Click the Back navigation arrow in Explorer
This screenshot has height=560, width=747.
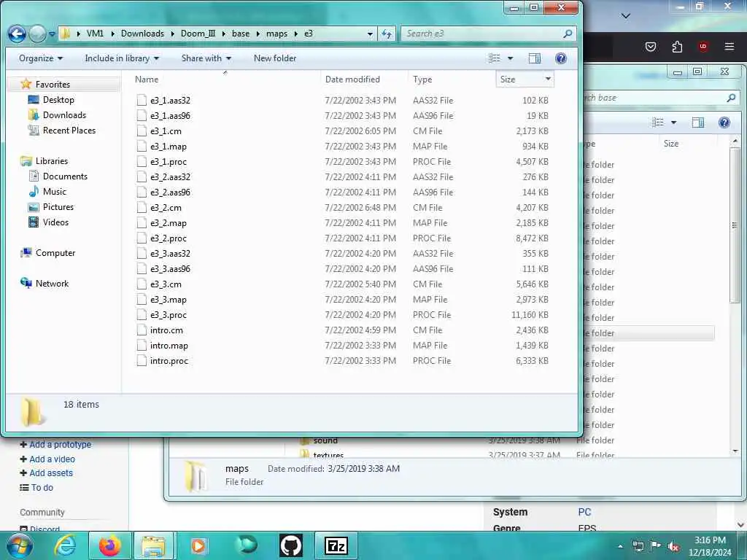(18, 34)
